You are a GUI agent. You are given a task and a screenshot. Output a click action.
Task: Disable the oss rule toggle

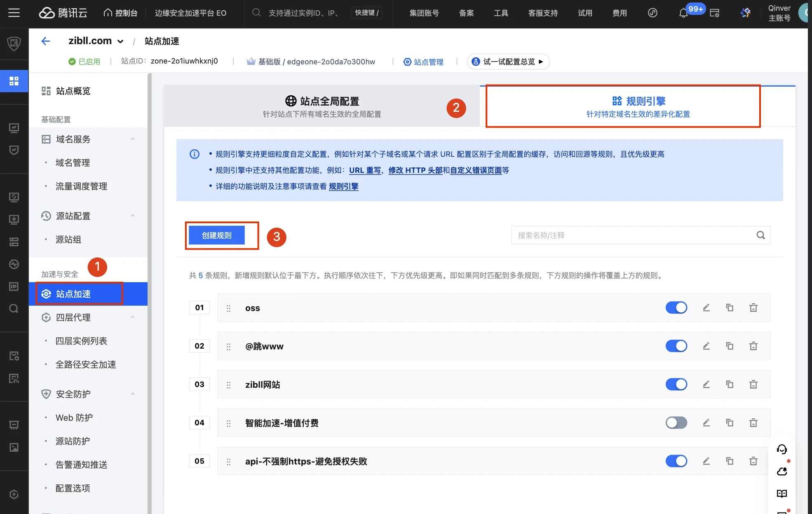[x=676, y=307]
